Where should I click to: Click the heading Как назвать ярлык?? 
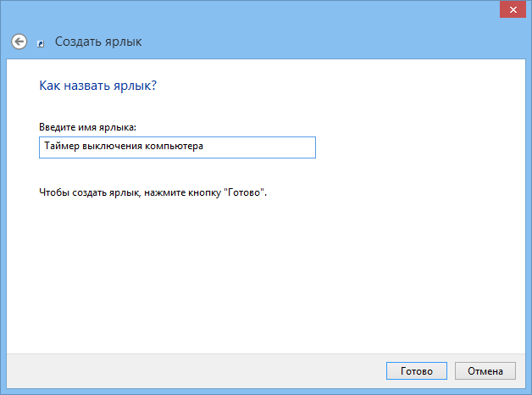(x=97, y=86)
